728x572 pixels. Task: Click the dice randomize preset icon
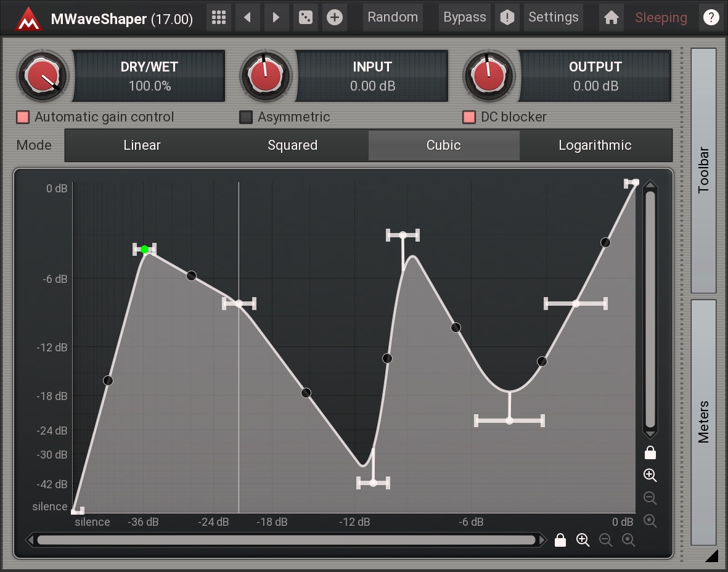[x=305, y=17]
